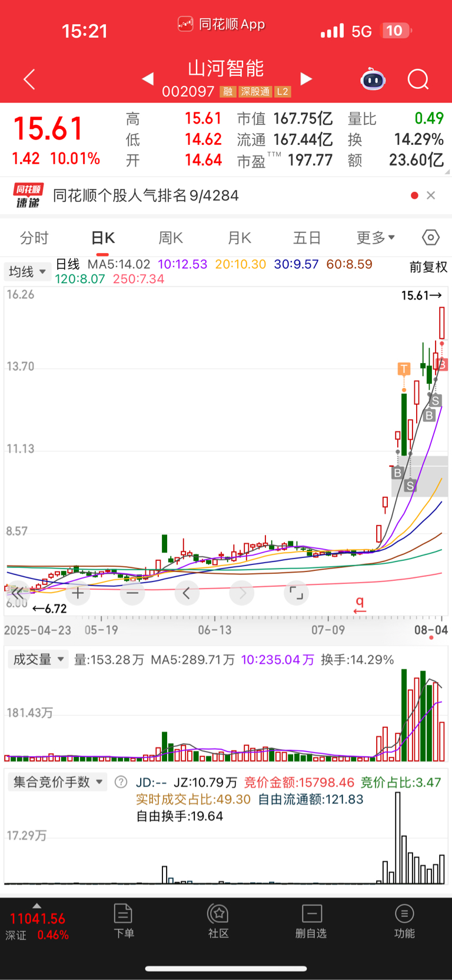
Task: Tap the 深证 index 11041.56 quote
Action: [x=37, y=926]
